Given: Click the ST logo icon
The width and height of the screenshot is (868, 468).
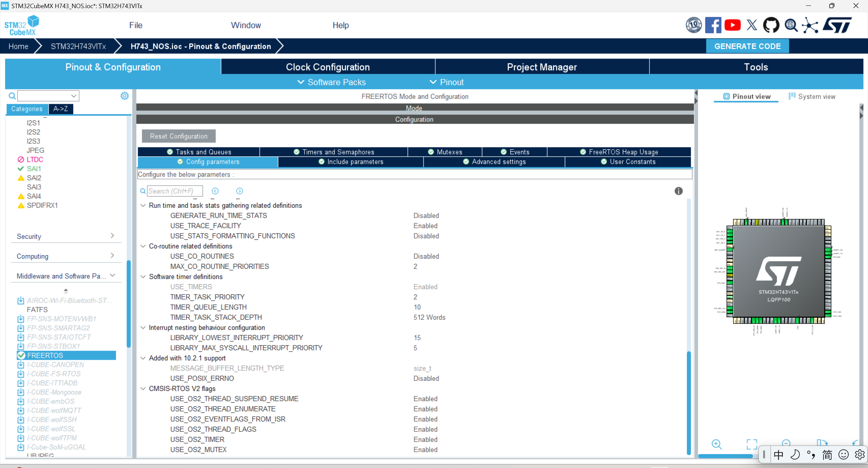Looking at the screenshot, I should click(x=837, y=25).
